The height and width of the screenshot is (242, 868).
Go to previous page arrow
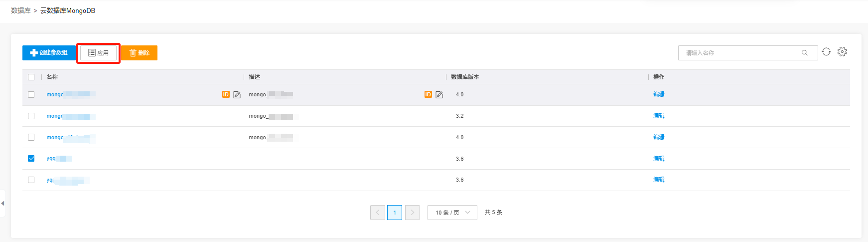click(x=378, y=213)
